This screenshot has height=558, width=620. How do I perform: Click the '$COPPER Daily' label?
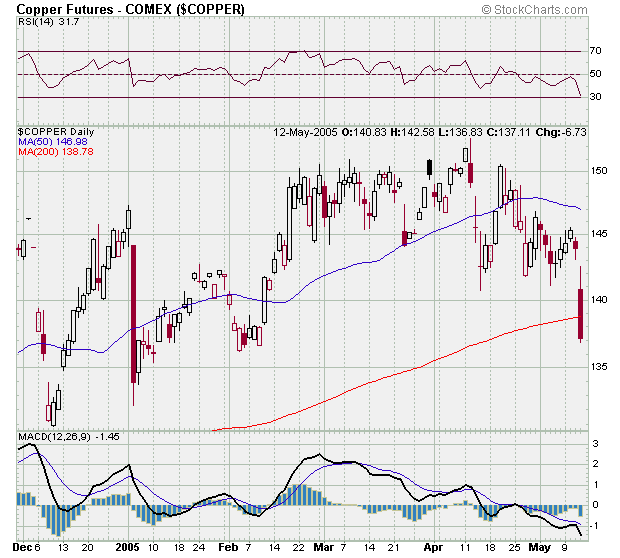pos(56,132)
